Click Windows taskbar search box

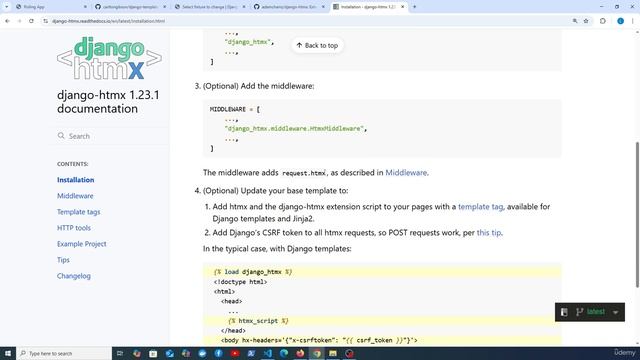coord(64,353)
